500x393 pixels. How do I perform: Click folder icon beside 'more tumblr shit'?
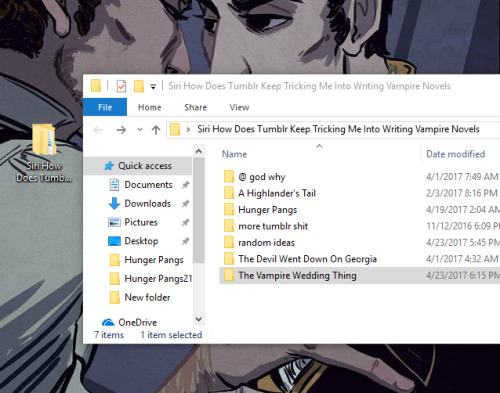coord(229,226)
